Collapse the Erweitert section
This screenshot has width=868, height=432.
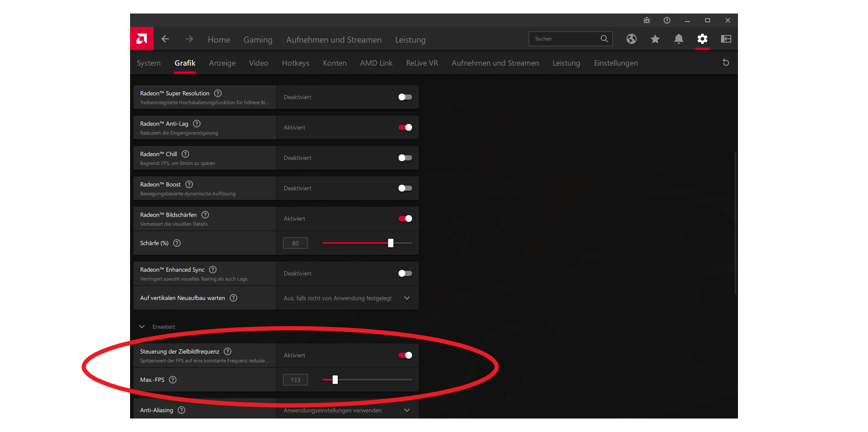point(142,327)
